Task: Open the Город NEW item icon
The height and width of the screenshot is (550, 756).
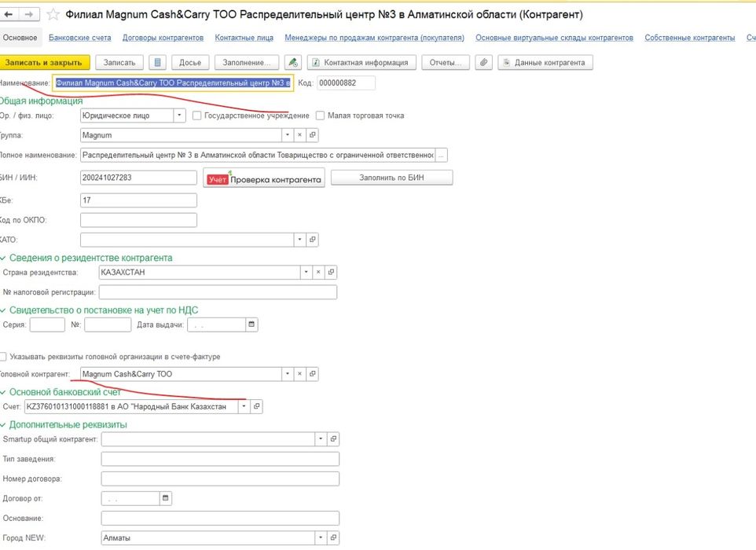Action: click(x=333, y=537)
